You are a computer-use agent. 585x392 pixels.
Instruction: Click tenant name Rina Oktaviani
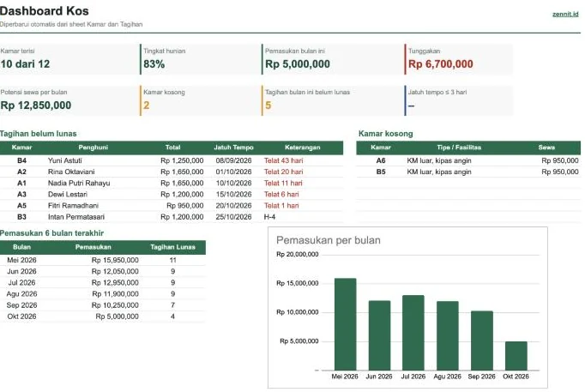71,172
